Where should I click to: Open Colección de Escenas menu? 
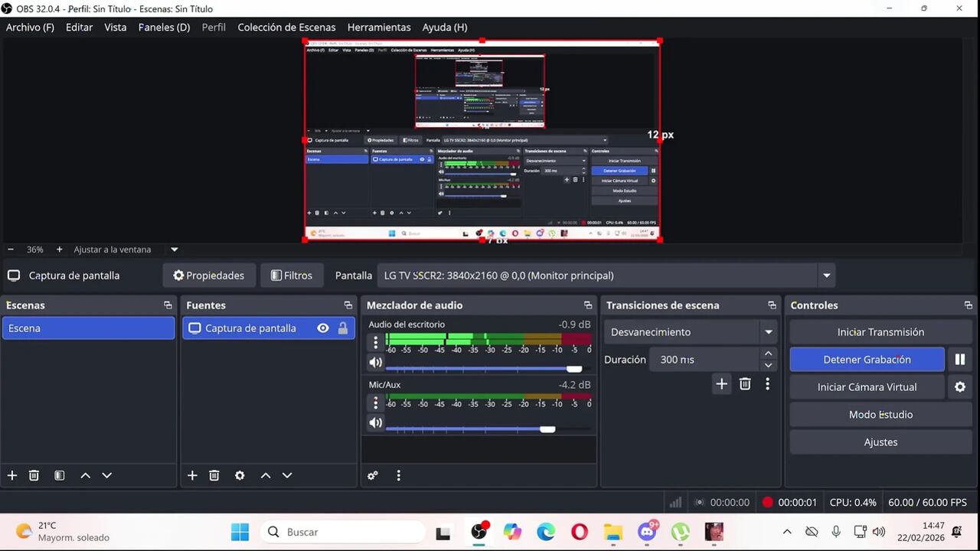point(286,27)
